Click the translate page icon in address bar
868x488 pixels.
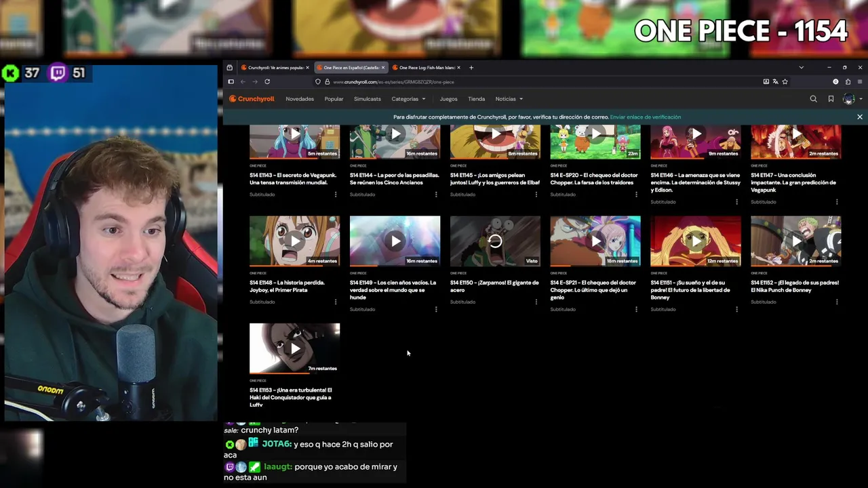(775, 82)
